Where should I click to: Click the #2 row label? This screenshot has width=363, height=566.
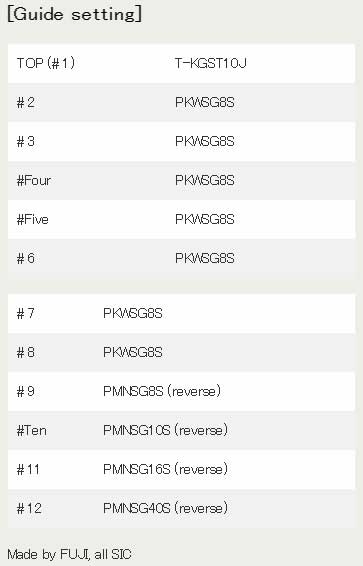coord(26,103)
